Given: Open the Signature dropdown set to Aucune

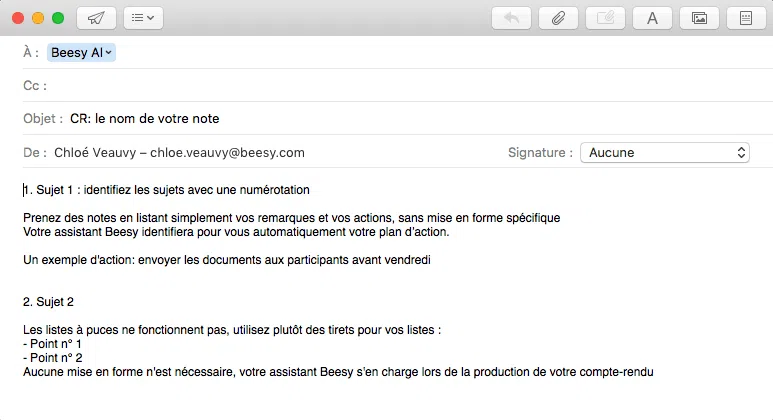Looking at the screenshot, I should [x=665, y=153].
